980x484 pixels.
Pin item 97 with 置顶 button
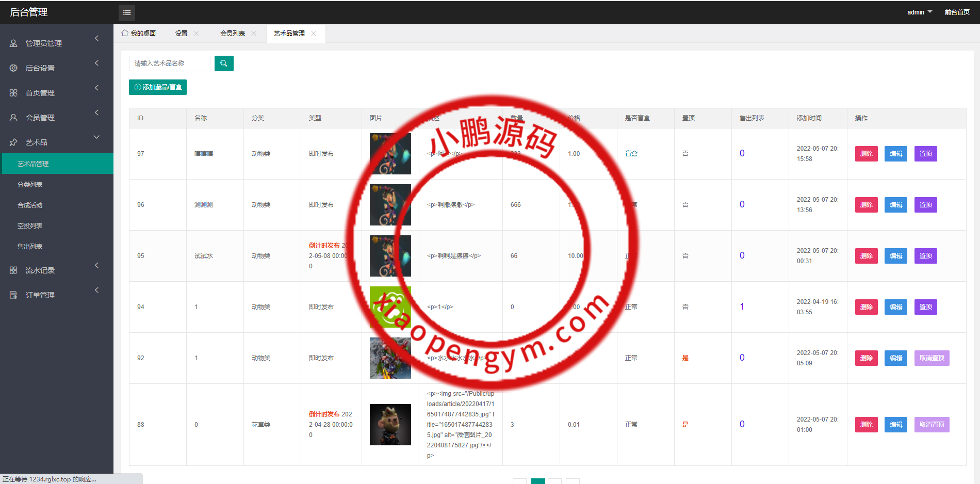(925, 154)
